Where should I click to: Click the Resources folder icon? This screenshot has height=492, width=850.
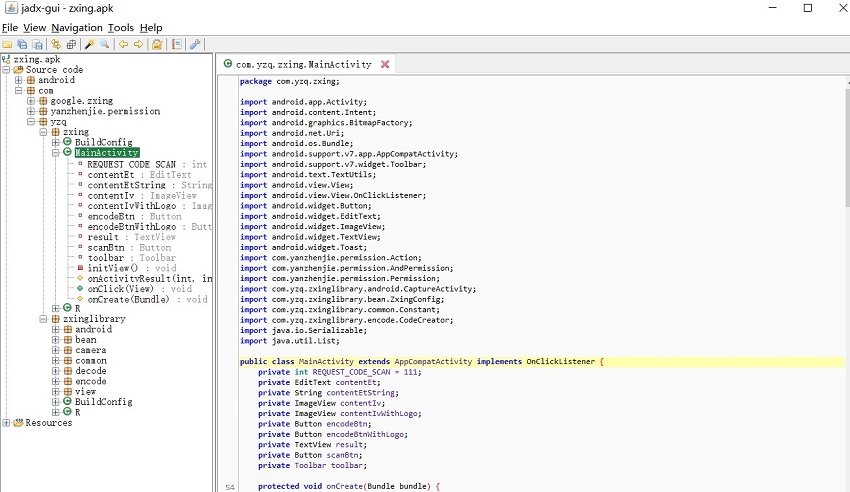(18, 423)
